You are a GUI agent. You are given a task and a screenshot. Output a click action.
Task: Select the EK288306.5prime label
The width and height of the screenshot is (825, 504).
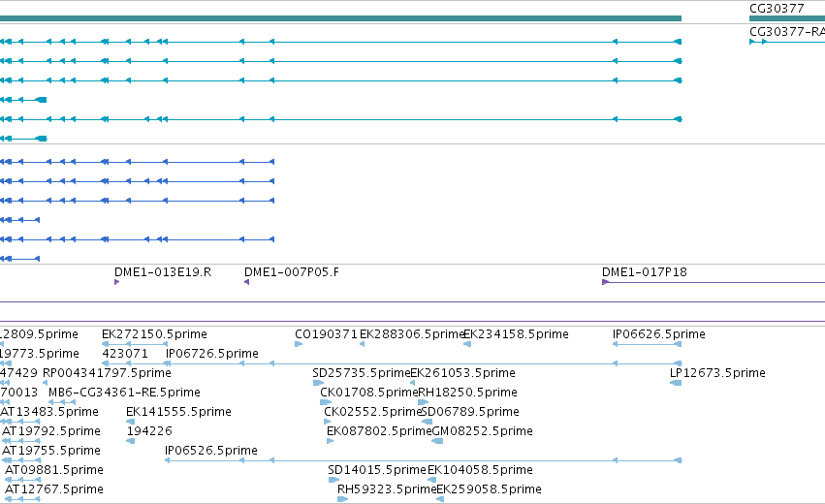(411, 334)
